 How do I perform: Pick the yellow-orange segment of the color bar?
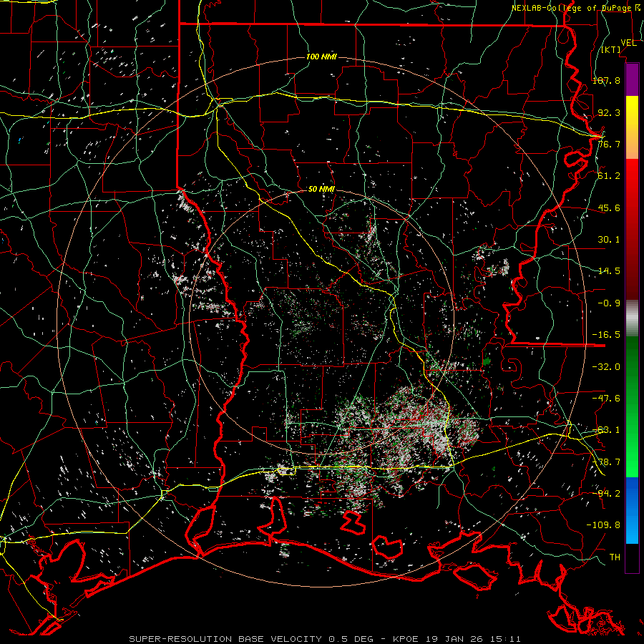click(632, 128)
